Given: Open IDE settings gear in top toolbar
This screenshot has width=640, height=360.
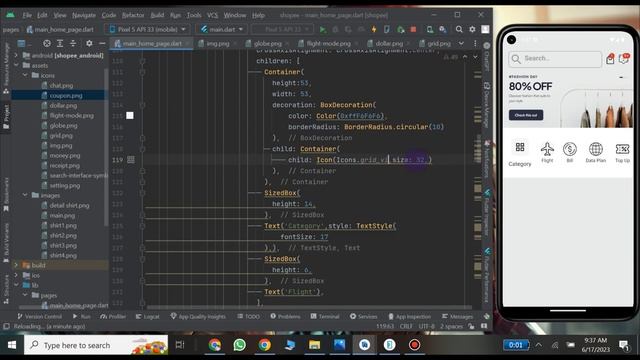Looking at the screenshot, I should pos(472,29).
